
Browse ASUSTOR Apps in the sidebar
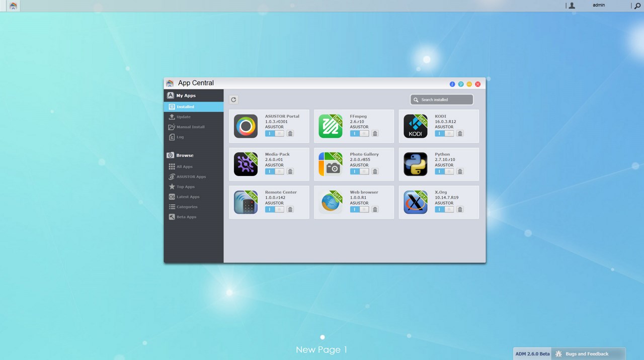[x=194, y=176]
